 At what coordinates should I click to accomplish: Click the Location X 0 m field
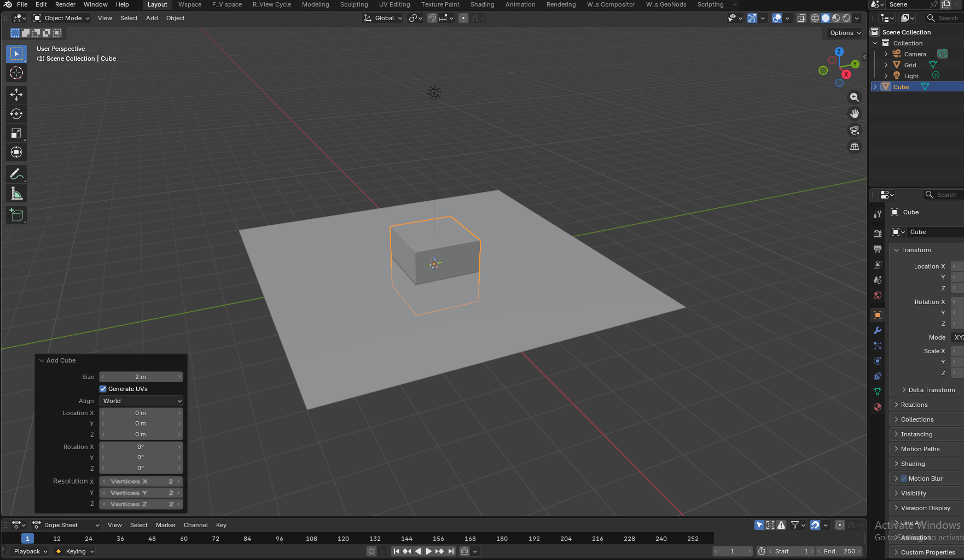pyautogui.click(x=141, y=413)
